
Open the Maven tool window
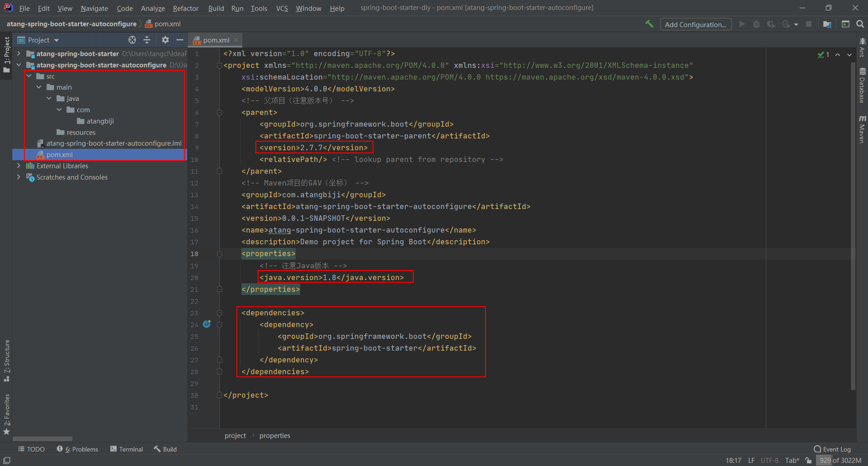[x=862, y=129]
